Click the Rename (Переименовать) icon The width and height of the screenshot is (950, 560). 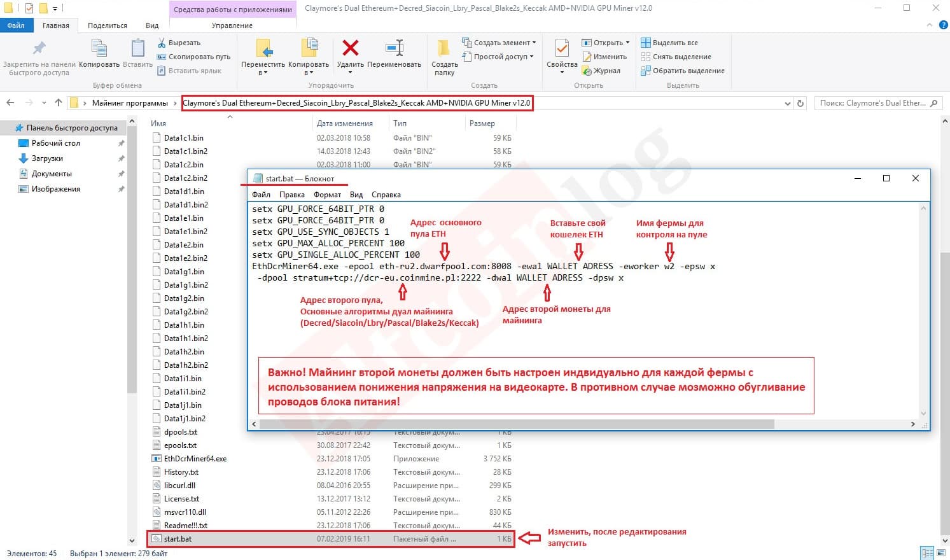[395, 48]
